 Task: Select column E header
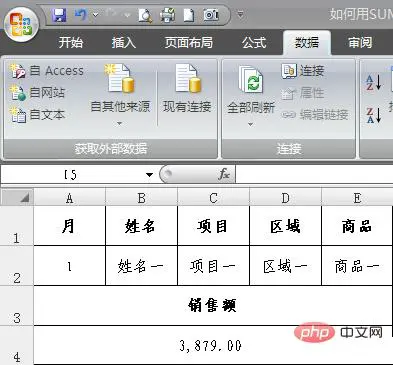(x=357, y=198)
